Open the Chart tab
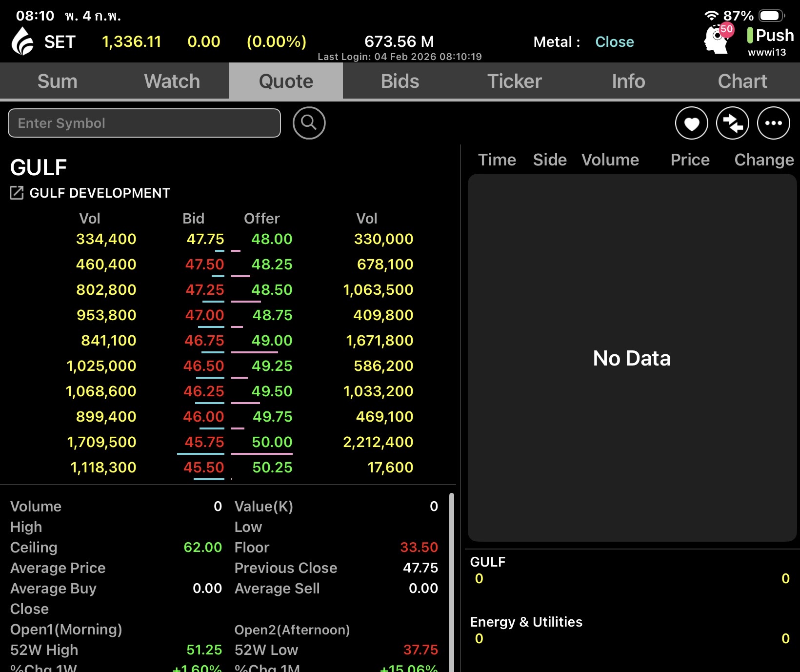Screen dimensions: 800x672 click(x=742, y=81)
